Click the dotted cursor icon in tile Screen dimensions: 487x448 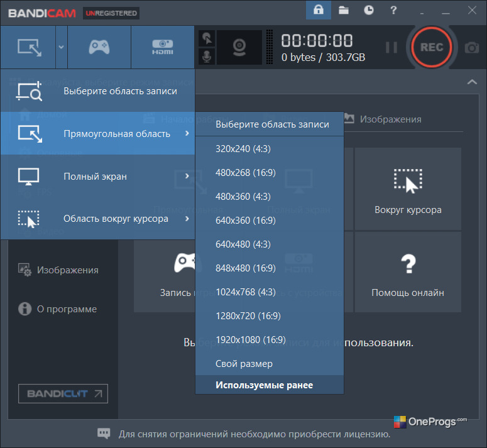pos(408,182)
